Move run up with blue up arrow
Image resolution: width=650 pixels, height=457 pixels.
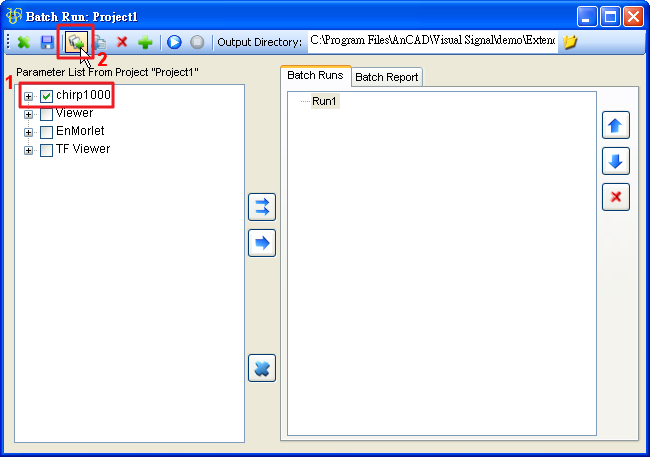(x=615, y=126)
